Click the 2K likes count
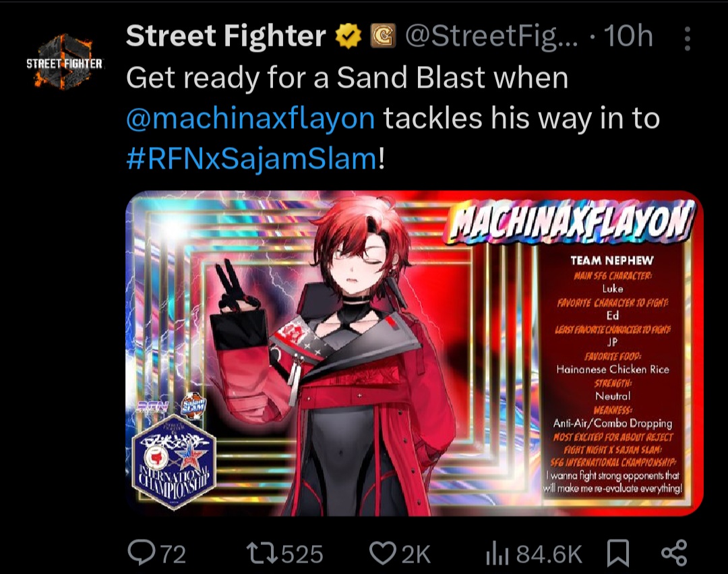This screenshot has height=574, width=728. 416,554
